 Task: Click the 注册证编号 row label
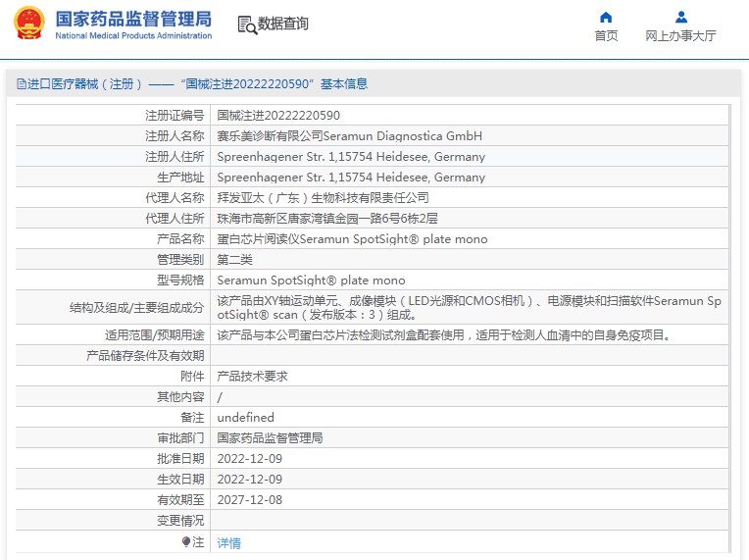(175, 115)
